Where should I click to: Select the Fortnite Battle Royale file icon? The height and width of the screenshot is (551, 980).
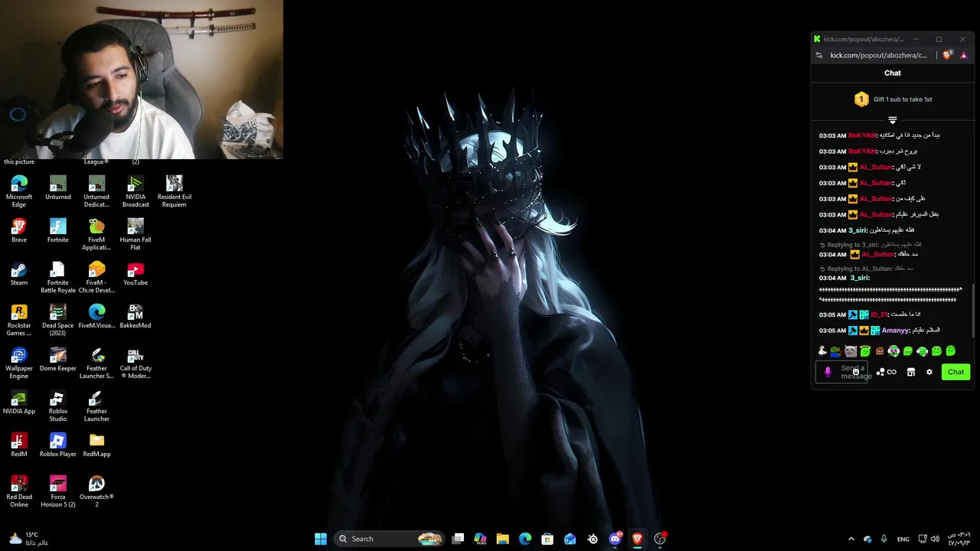point(58,277)
